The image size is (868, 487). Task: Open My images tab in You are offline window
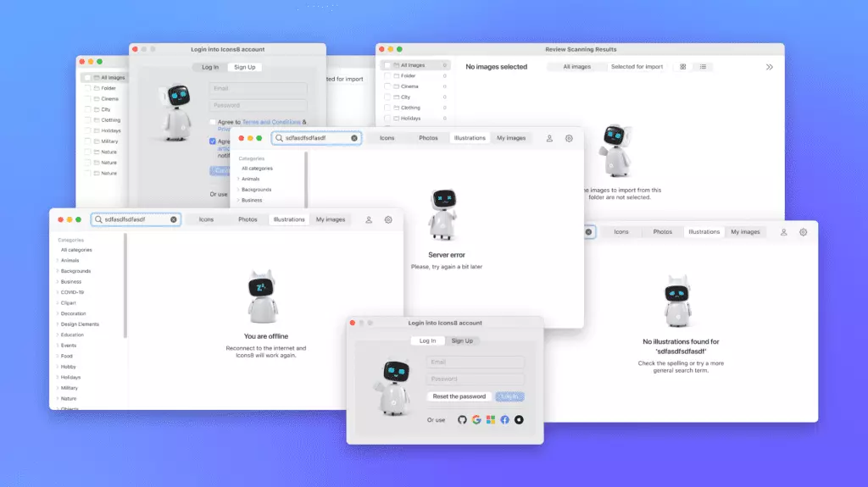331,219
